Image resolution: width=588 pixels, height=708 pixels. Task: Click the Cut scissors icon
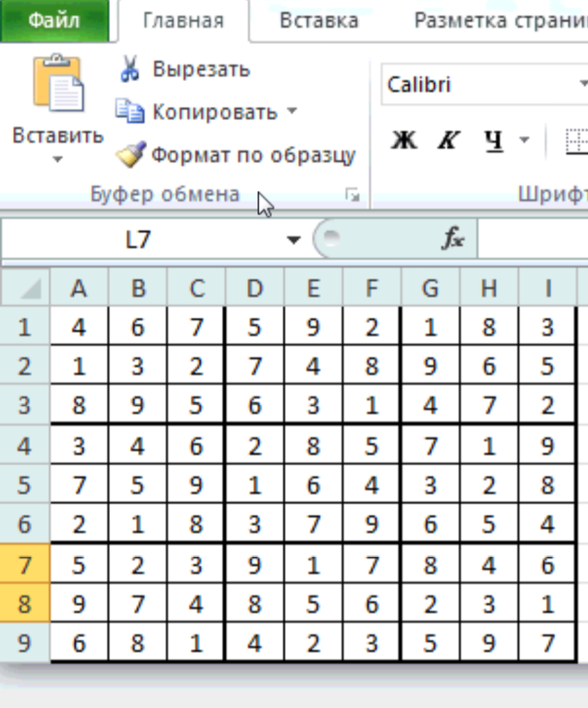(x=130, y=69)
